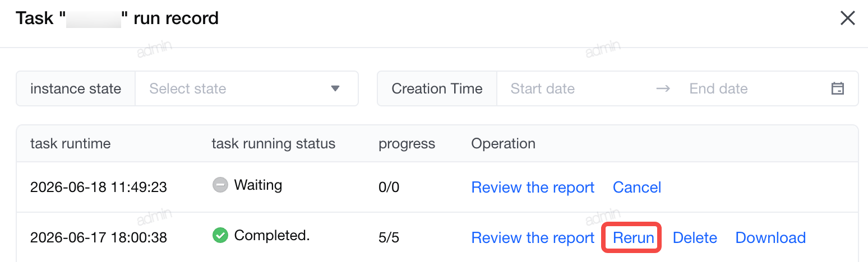Open Review the report for Waiting run
868x262 pixels.
[533, 187]
